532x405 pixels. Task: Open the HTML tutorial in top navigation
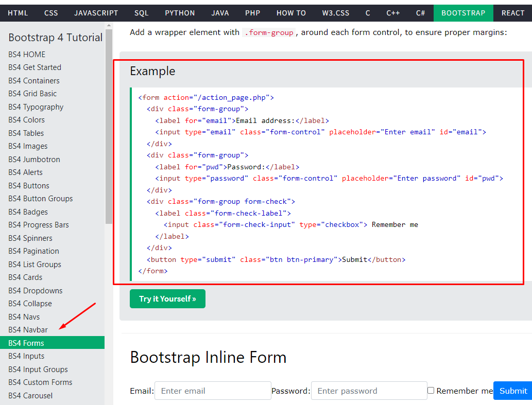tap(18, 13)
